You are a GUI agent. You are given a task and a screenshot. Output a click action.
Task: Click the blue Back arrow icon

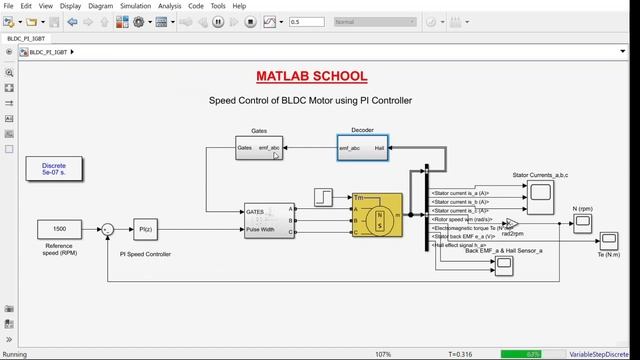(72, 22)
